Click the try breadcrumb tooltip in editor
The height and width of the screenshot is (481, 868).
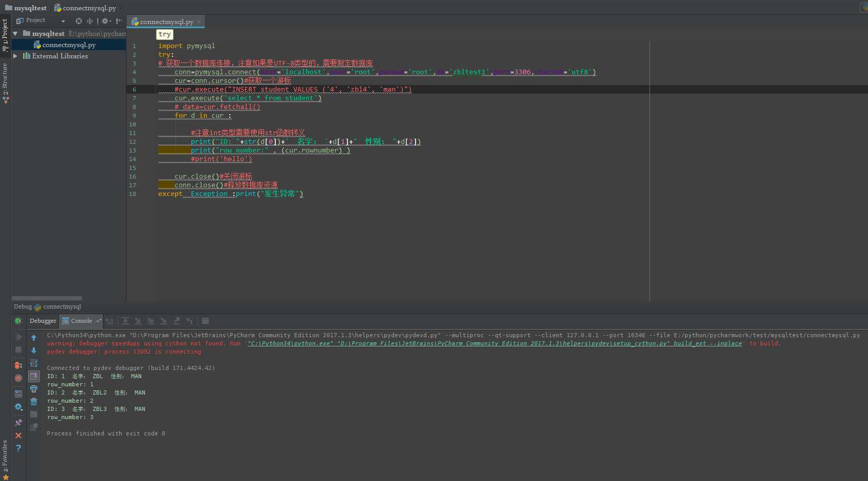165,34
